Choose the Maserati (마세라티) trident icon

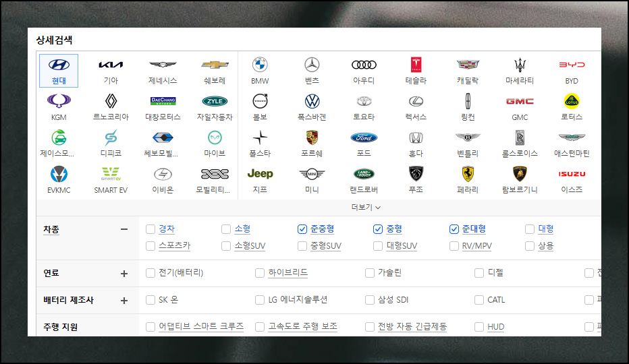click(520, 65)
